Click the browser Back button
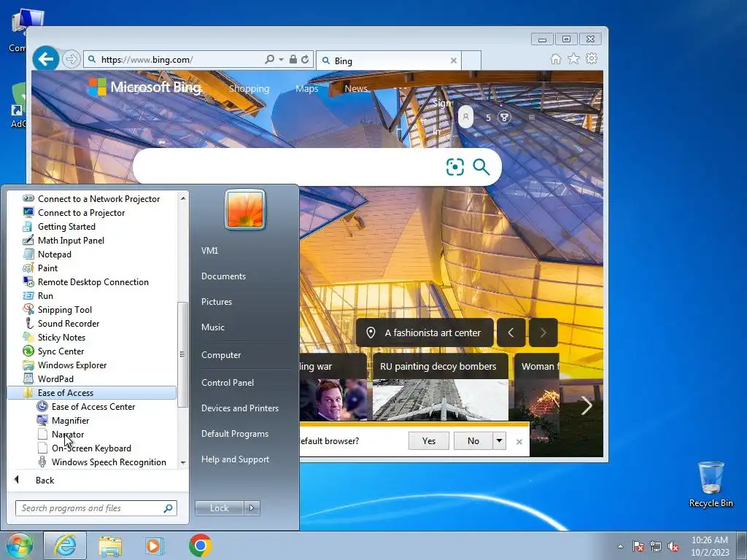 [x=46, y=59]
